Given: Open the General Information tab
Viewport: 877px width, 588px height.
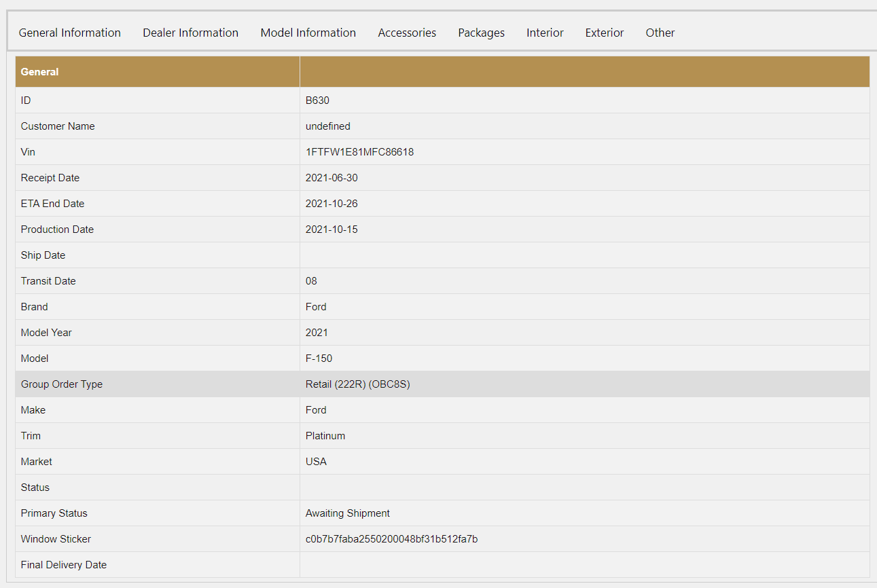Looking at the screenshot, I should [69, 33].
